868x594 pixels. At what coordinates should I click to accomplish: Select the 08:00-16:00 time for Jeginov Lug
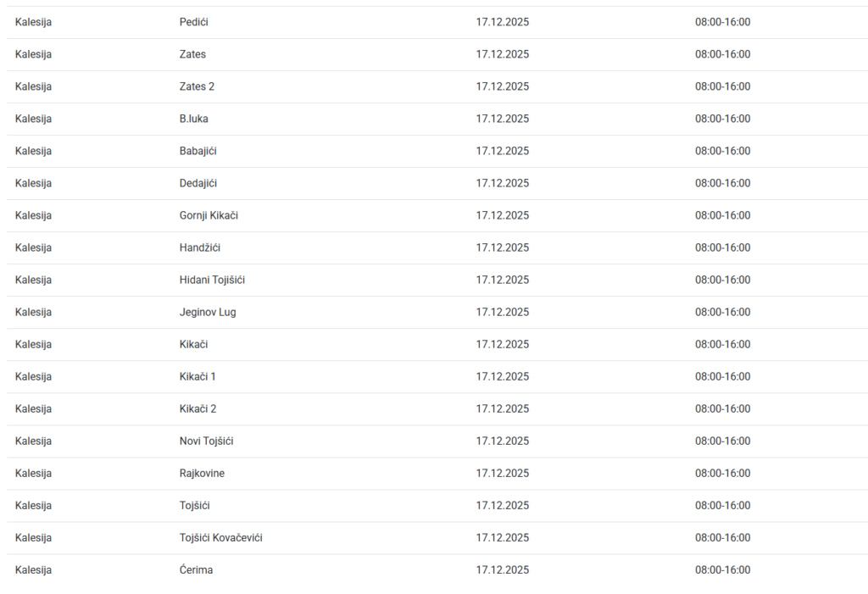(x=722, y=312)
